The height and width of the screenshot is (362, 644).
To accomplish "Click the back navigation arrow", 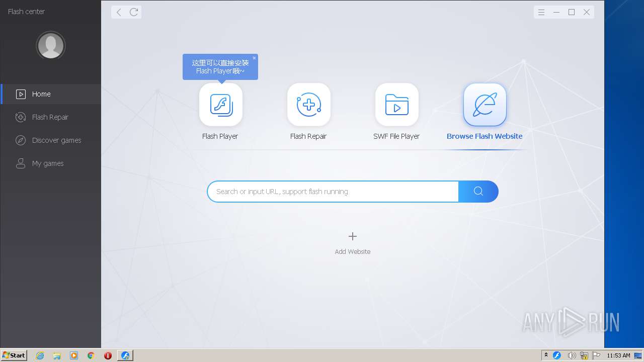I will click(x=119, y=12).
